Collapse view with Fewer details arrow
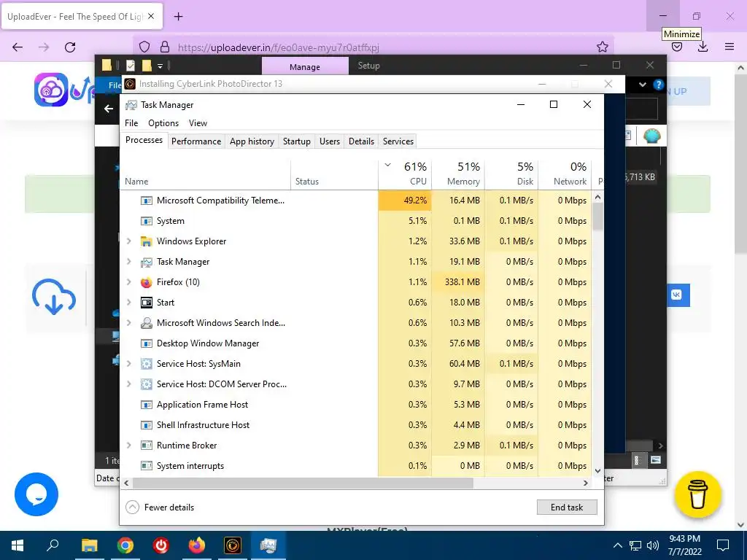The width and height of the screenshot is (747, 560). click(132, 507)
